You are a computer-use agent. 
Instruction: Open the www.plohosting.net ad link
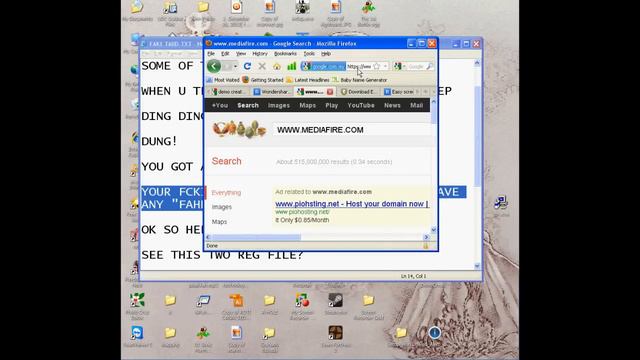352,204
